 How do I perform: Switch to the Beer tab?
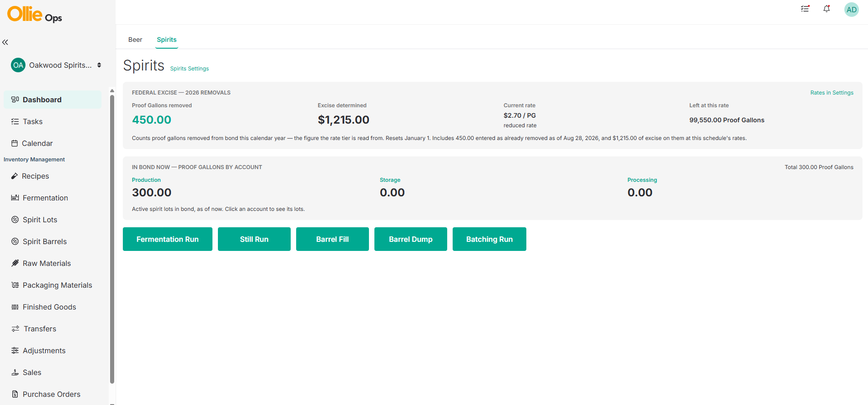(x=135, y=40)
